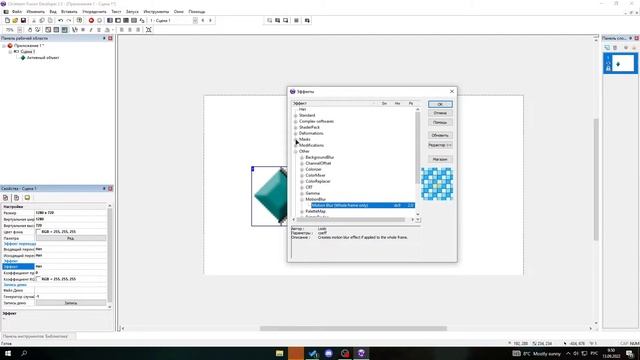Open the frame selector dropdown '1 - Сцена 1'
The image size is (640, 360).
195,20
